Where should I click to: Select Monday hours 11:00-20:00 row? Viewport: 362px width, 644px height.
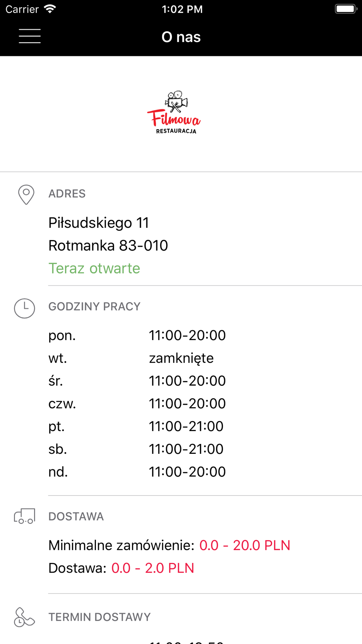pyautogui.click(x=137, y=335)
